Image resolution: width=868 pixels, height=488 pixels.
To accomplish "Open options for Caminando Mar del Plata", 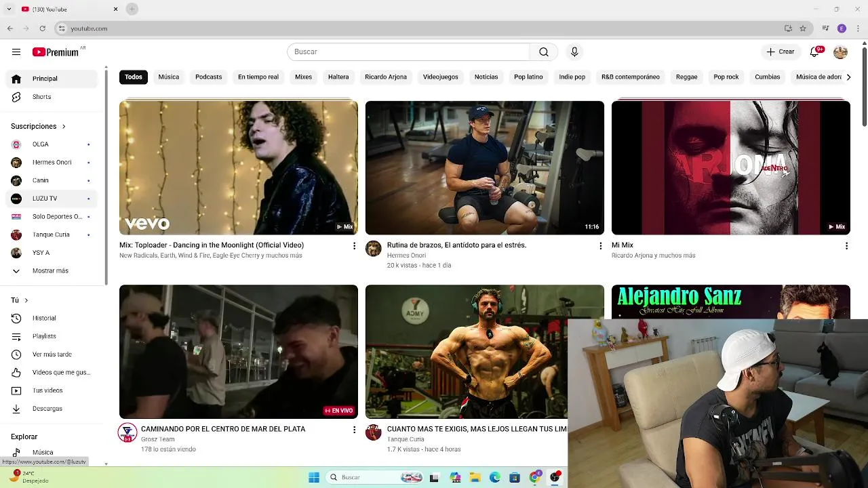I will click(x=354, y=430).
